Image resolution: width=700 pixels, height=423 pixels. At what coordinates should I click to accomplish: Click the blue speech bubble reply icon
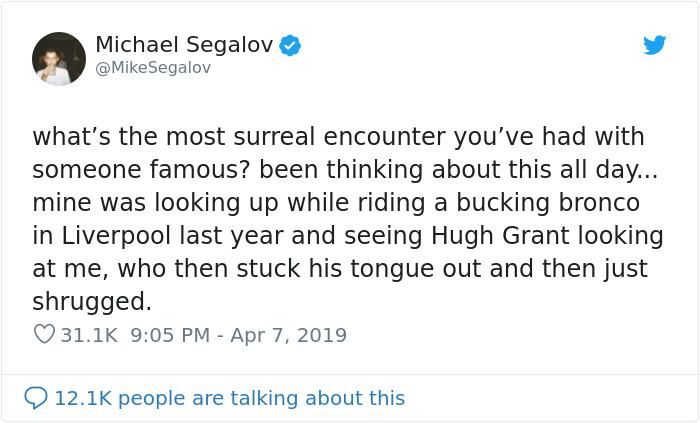click(x=36, y=398)
